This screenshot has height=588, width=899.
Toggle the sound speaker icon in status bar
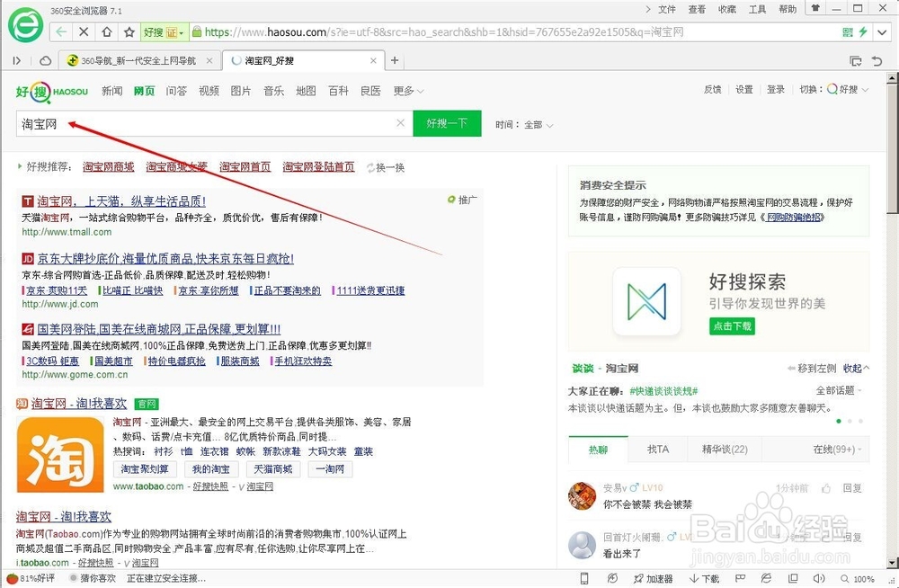pyautogui.click(x=819, y=578)
